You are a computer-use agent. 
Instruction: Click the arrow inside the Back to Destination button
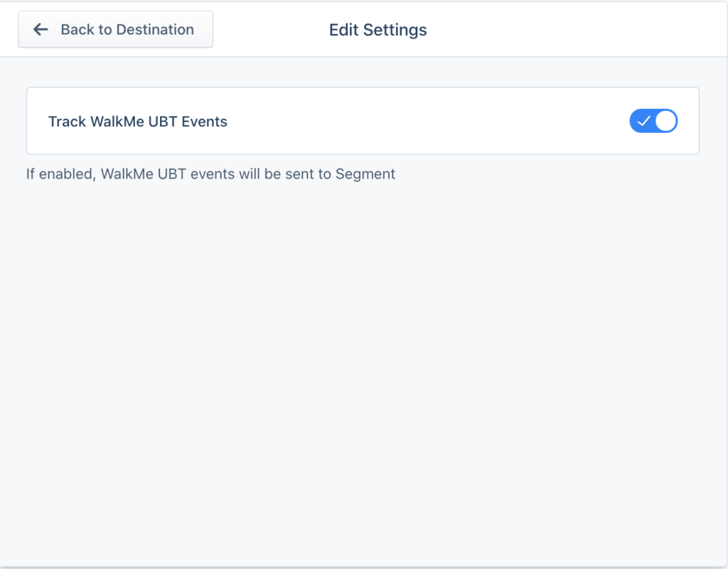[x=41, y=29]
